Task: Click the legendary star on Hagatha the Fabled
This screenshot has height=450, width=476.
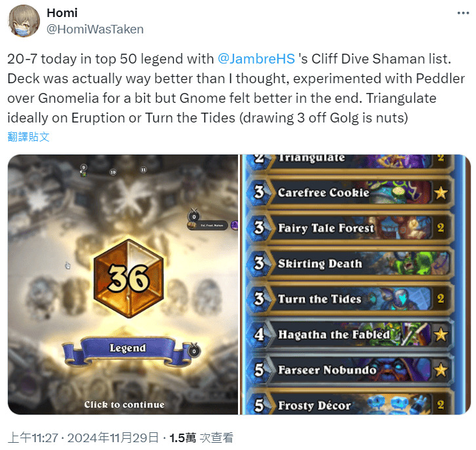Action: pos(441,335)
